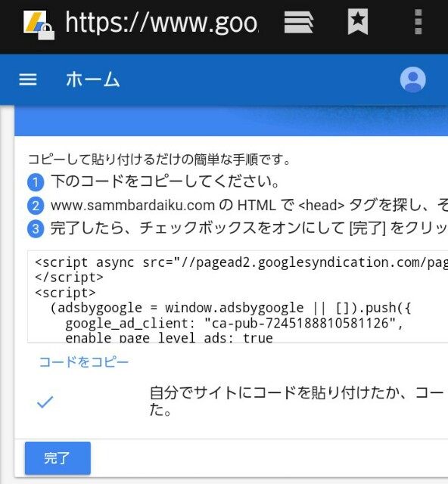The width and height of the screenshot is (448, 484).
Task: Click the ホーム page title
Action: click(x=93, y=79)
